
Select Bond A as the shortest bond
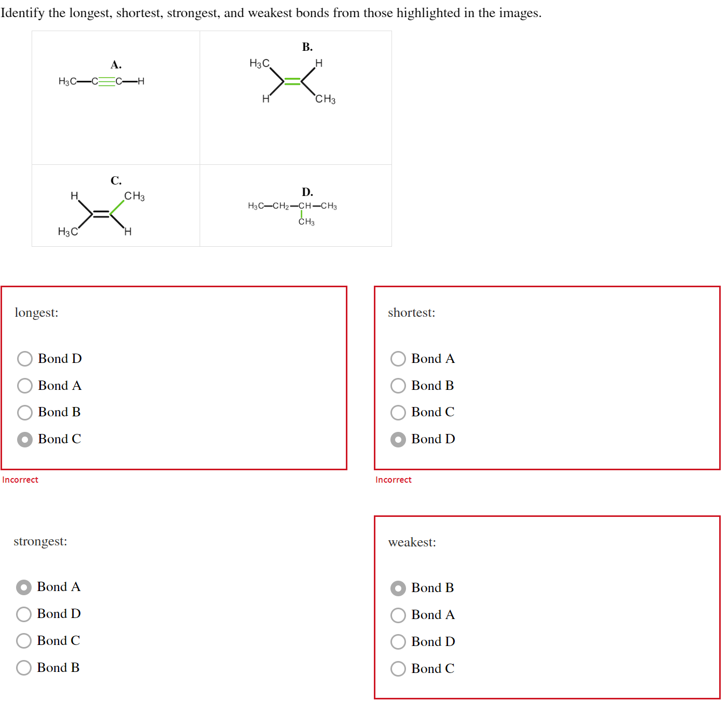[398, 358]
